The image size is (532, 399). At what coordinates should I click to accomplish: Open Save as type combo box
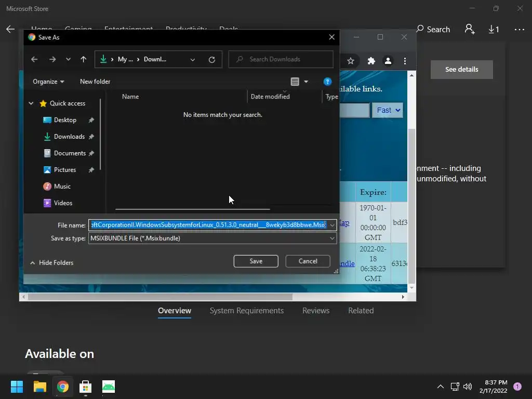pyautogui.click(x=212, y=238)
